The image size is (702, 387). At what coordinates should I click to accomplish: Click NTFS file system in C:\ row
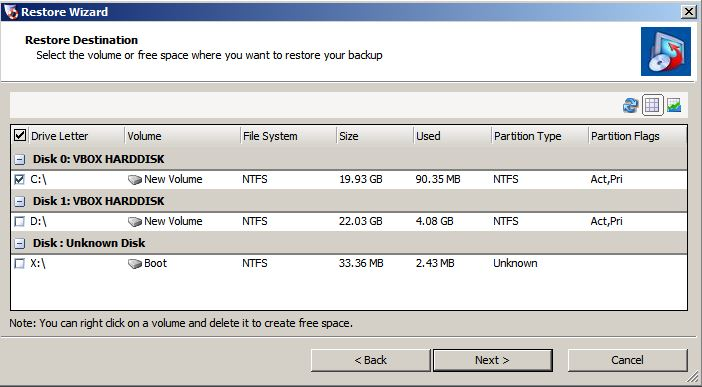(x=255, y=180)
